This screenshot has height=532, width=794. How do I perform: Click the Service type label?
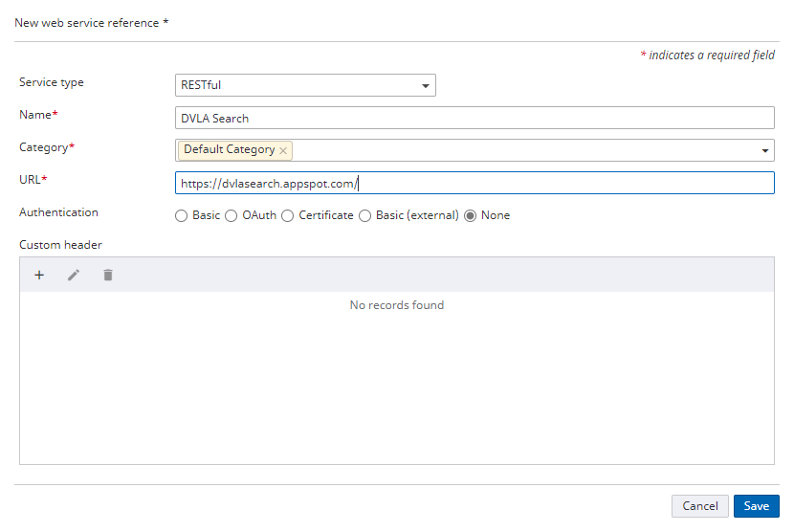coord(51,82)
